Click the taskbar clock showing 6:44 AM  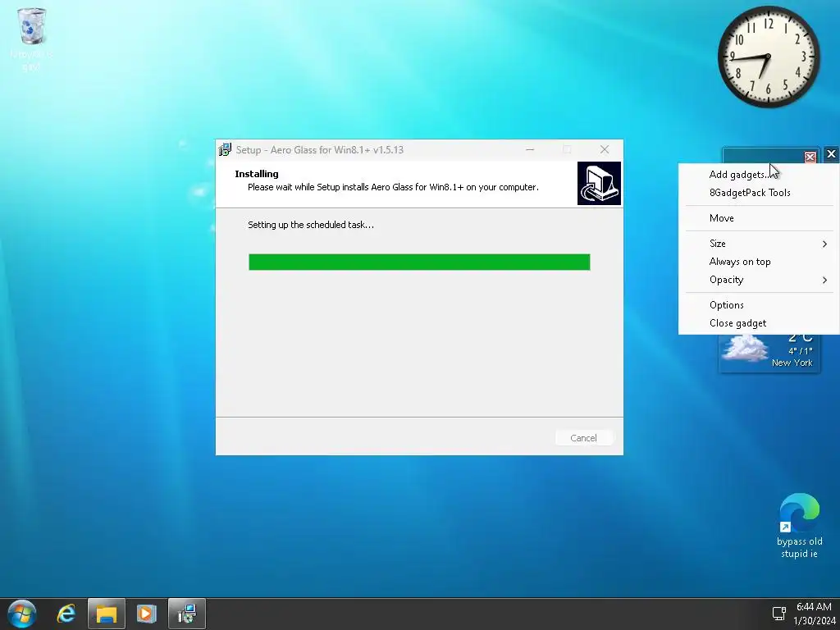pos(814,614)
